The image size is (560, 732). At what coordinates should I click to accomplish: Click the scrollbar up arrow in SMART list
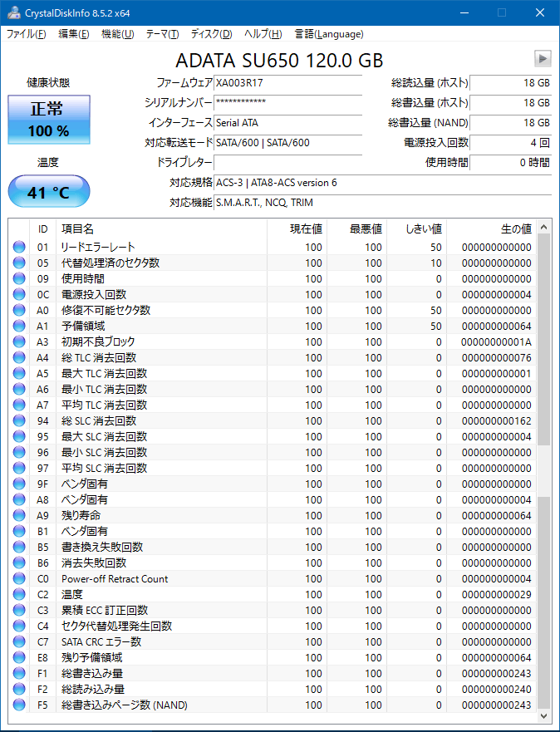click(x=543, y=228)
